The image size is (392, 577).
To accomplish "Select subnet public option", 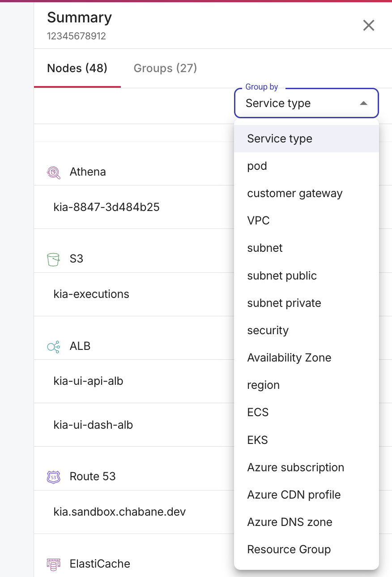I will pos(307,276).
